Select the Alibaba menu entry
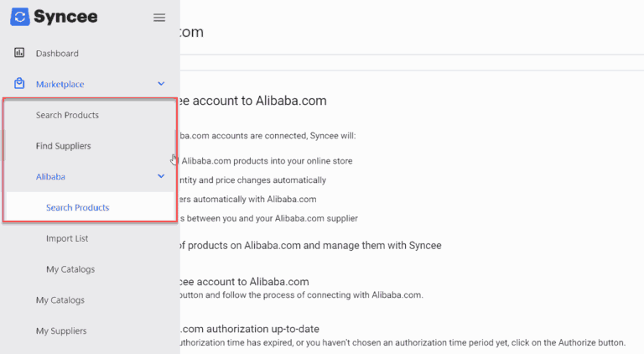644x354 pixels. (x=50, y=176)
